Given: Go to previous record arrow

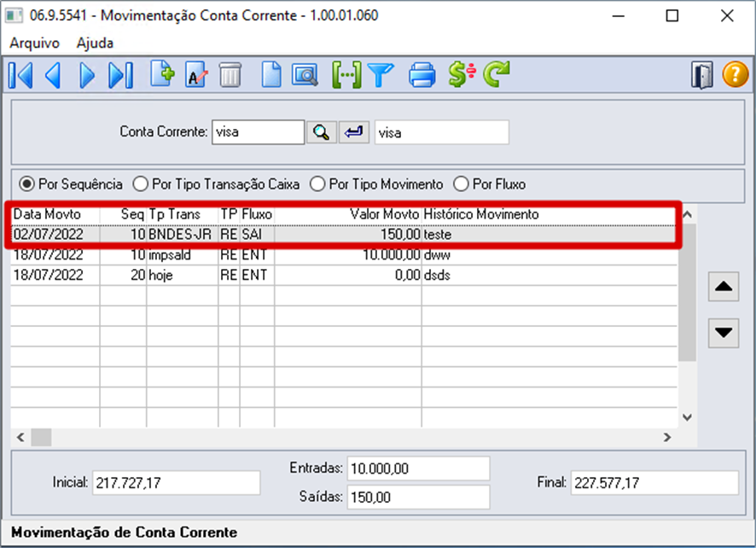Looking at the screenshot, I should 53,75.
